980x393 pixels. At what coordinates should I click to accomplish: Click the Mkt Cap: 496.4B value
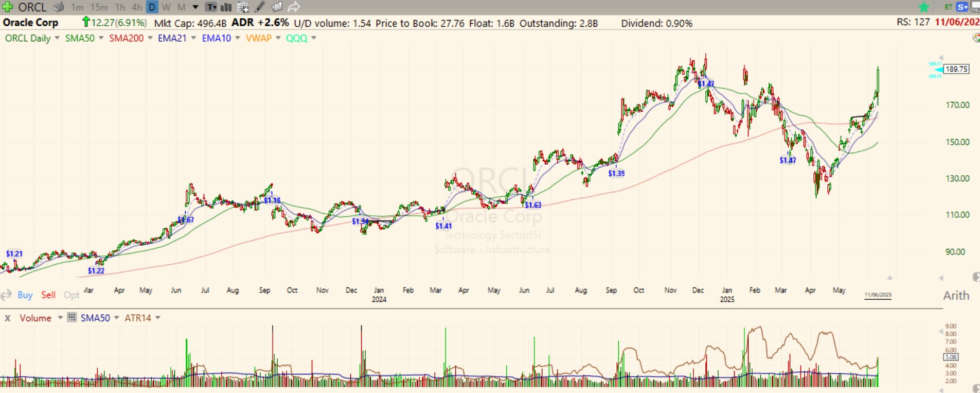tap(190, 23)
